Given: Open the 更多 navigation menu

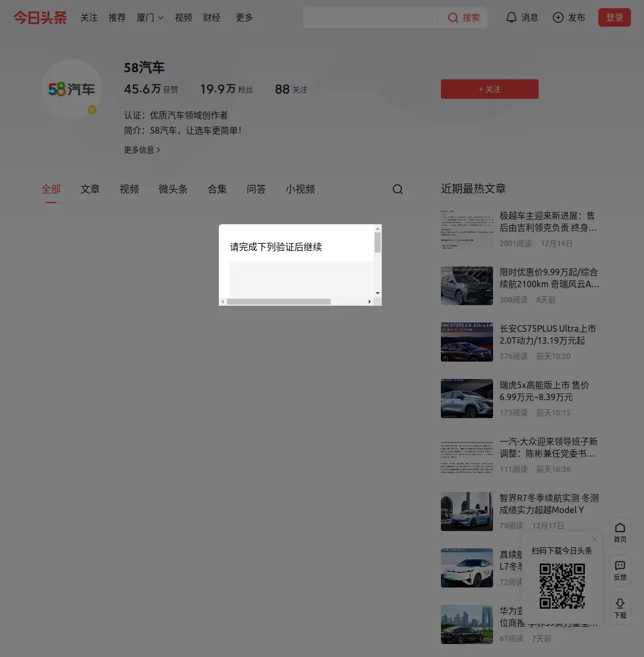Looking at the screenshot, I should click(x=244, y=18).
